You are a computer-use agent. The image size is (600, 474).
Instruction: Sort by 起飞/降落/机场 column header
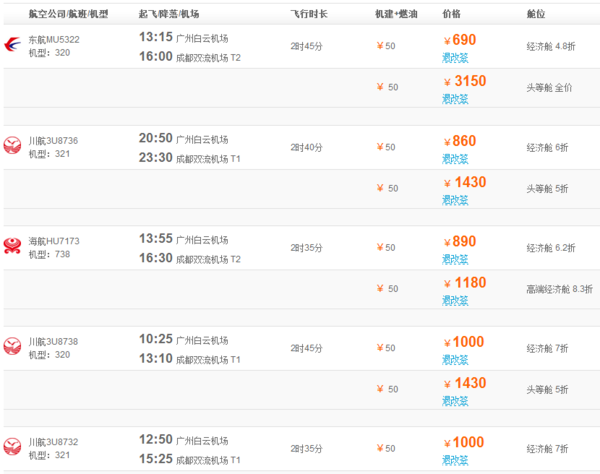[169, 14]
